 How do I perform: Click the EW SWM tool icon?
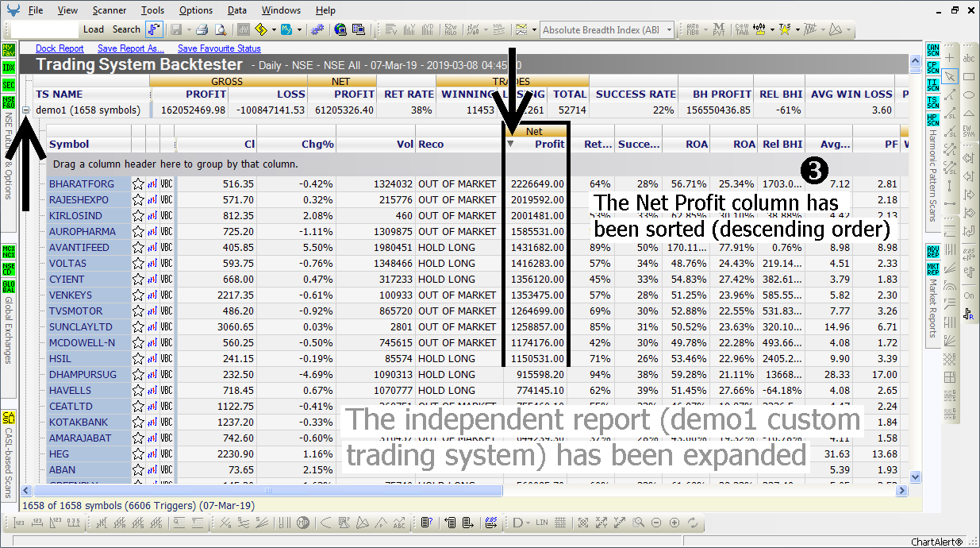[969, 131]
